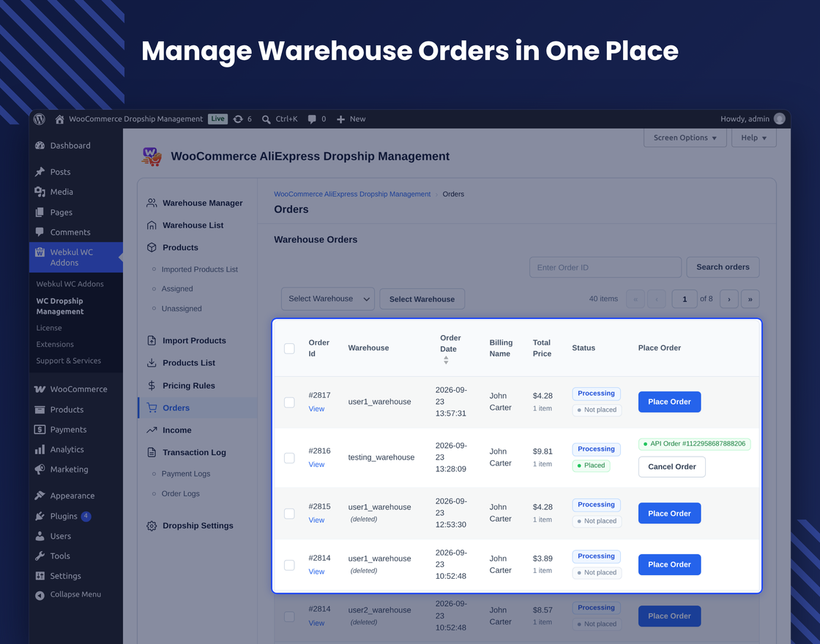Click the WordPress logo in admin bar
Viewport: 820px width, 644px height.
pos(40,119)
